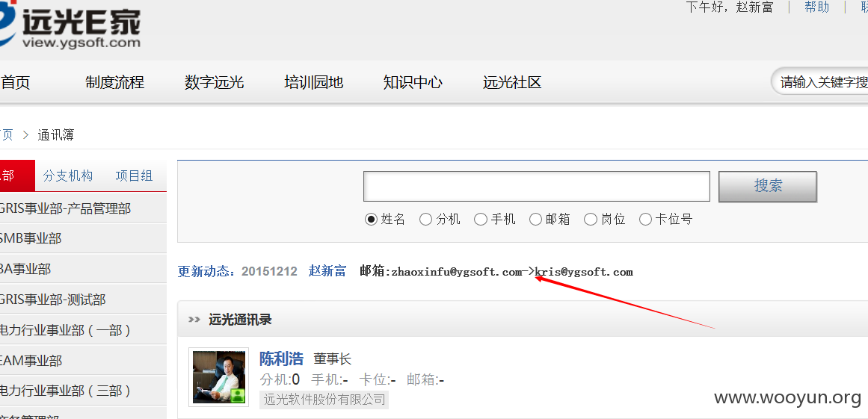Select the 姓名 radio button
Viewport: 868px width, 419px height.
(371, 220)
